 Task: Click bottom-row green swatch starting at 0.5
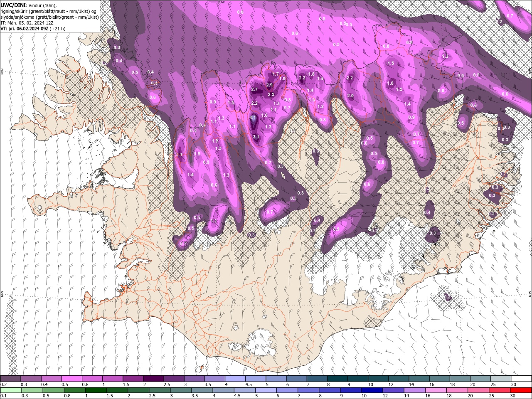pos(54,390)
